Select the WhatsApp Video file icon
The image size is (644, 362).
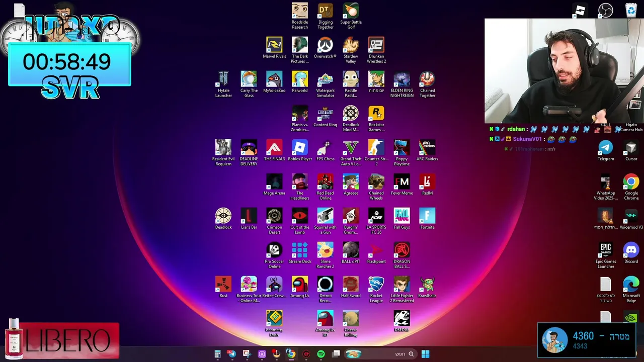[x=606, y=187]
